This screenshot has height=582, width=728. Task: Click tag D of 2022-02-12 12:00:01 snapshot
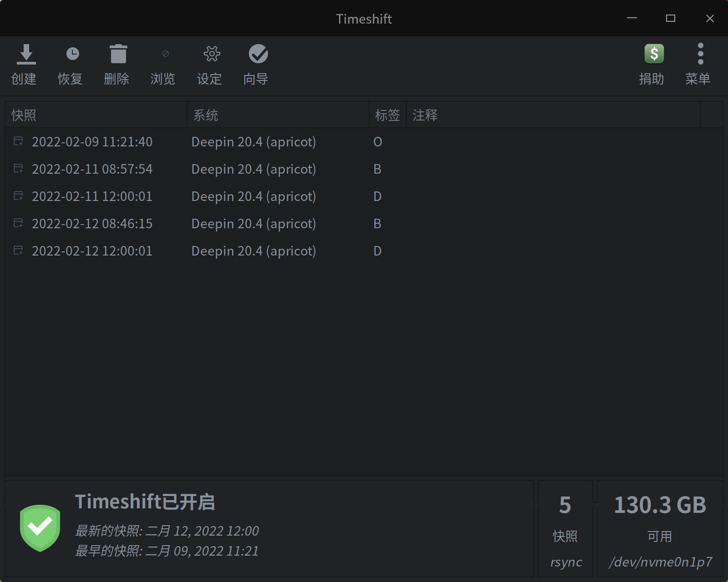[377, 251]
